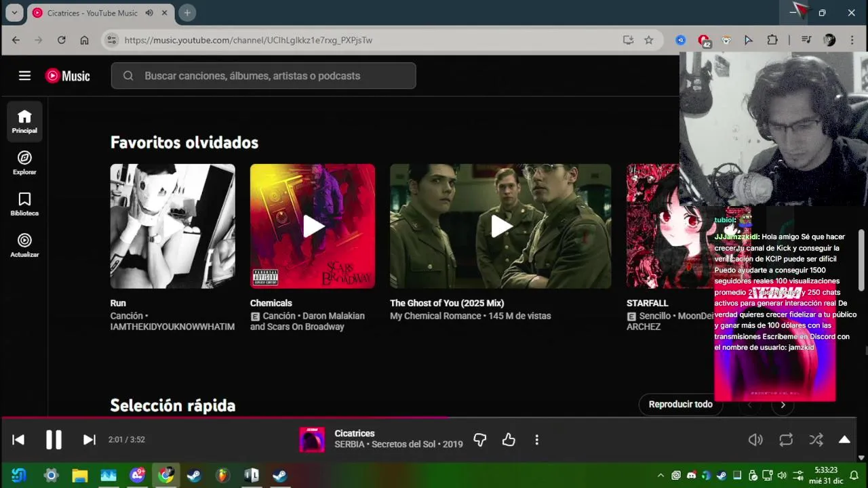Open the blue IQ extension
The width and height of the screenshot is (868, 488).
(x=681, y=40)
